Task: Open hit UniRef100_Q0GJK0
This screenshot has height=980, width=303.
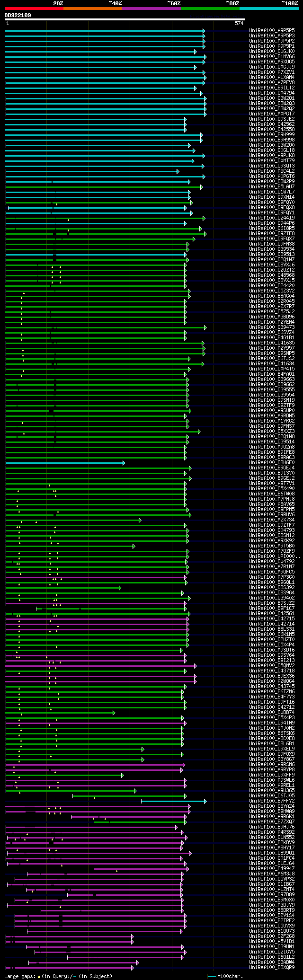Action: [272, 51]
